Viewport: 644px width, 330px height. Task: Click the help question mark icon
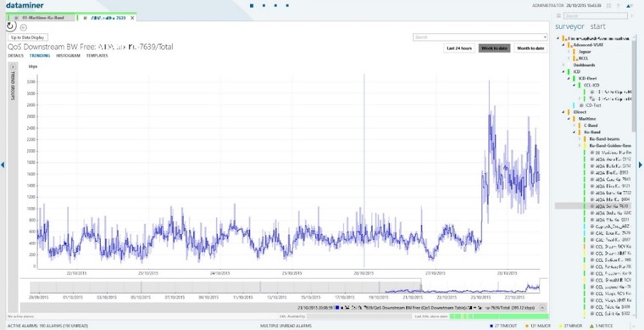(x=618, y=6)
